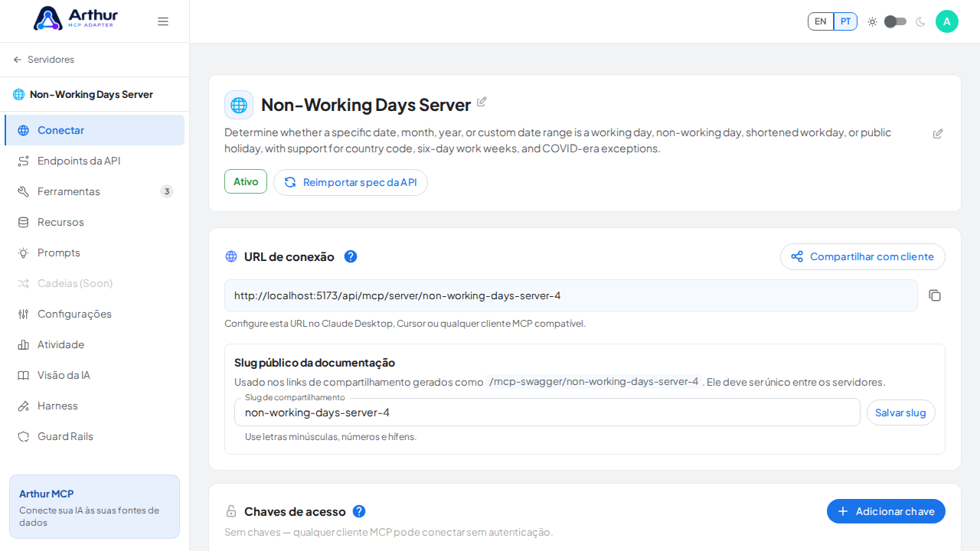Click Adicionar chave button
Image resolution: width=980 pixels, height=551 pixels.
tap(886, 511)
